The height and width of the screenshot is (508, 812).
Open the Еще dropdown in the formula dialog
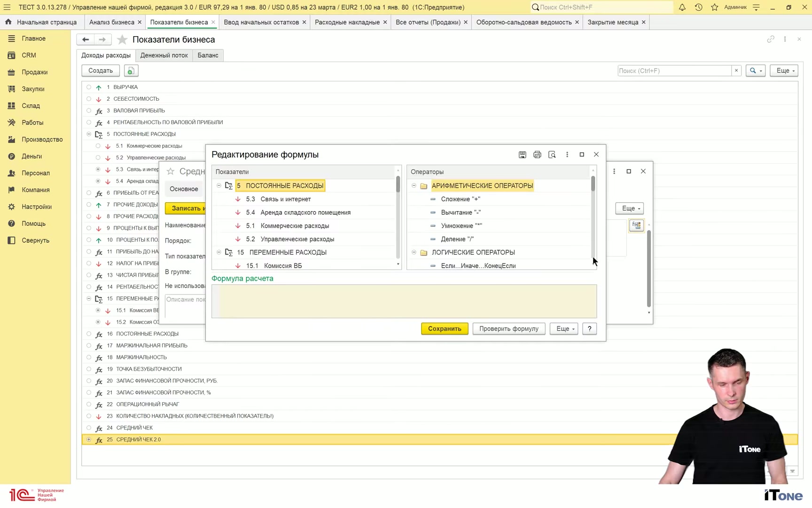click(564, 329)
